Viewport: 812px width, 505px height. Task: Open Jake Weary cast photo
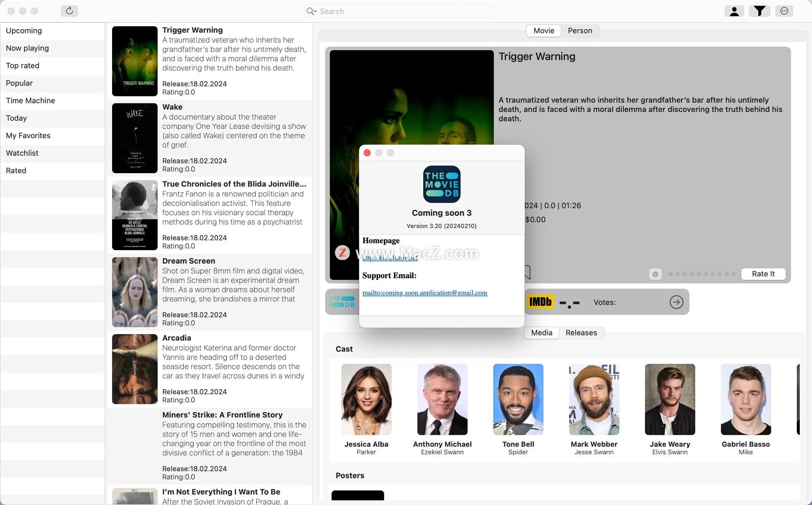tap(670, 399)
